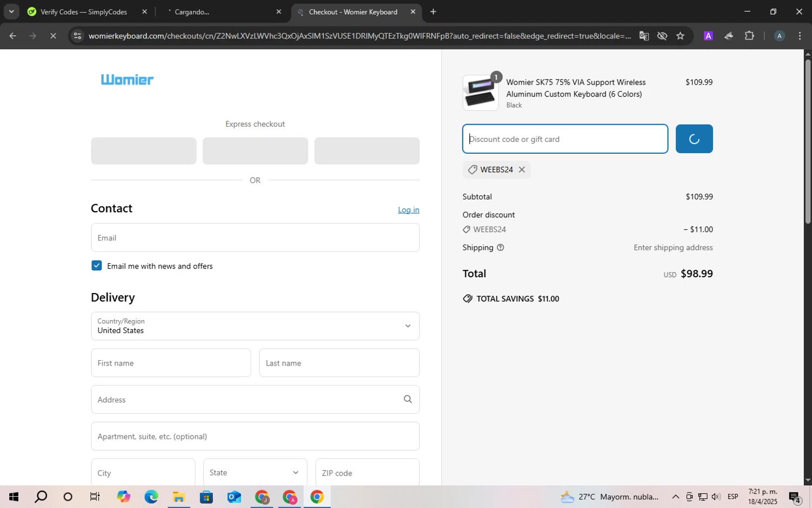
Task: Click the third-party cookies blocked eye icon
Action: click(x=662, y=36)
